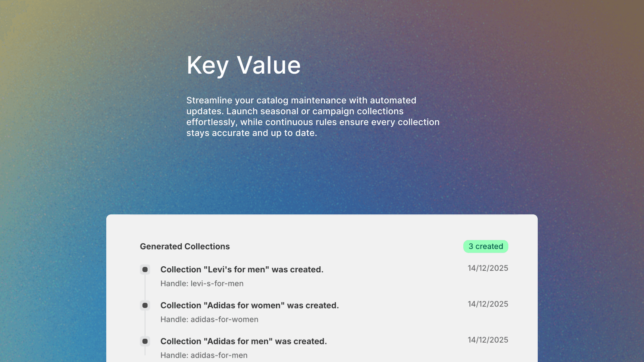The height and width of the screenshot is (362, 644).
Task: Click the bottom collection status indicator icon
Action: click(145, 341)
